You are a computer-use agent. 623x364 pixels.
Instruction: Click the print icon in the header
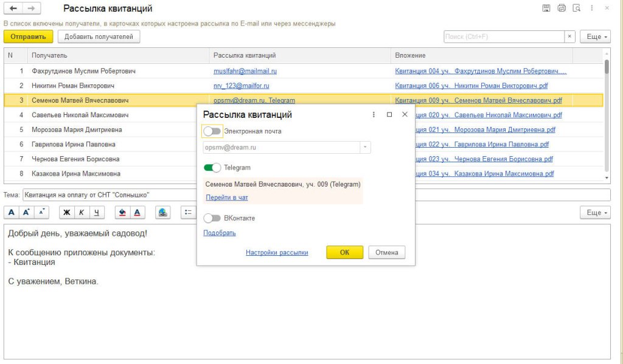(561, 9)
